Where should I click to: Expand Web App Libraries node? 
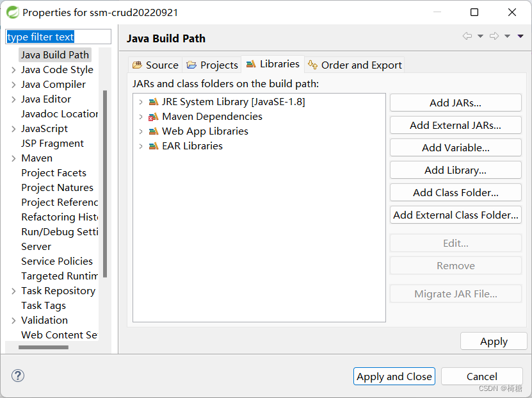pos(140,131)
